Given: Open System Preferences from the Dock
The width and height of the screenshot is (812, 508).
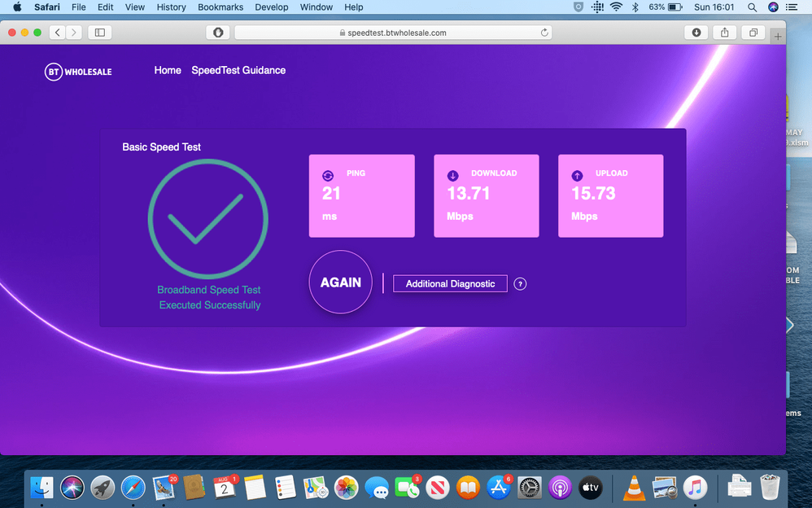Looking at the screenshot, I should point(529,488).
